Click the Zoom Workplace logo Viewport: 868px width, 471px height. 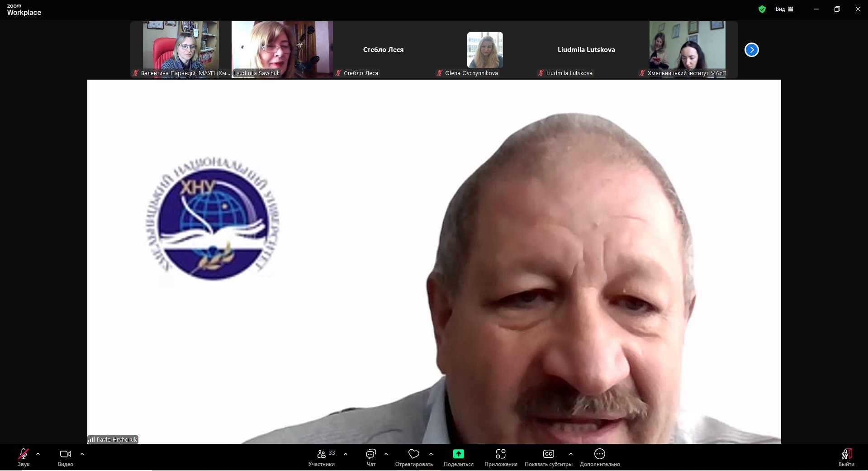pyautogui.click(x=24, y=10)
